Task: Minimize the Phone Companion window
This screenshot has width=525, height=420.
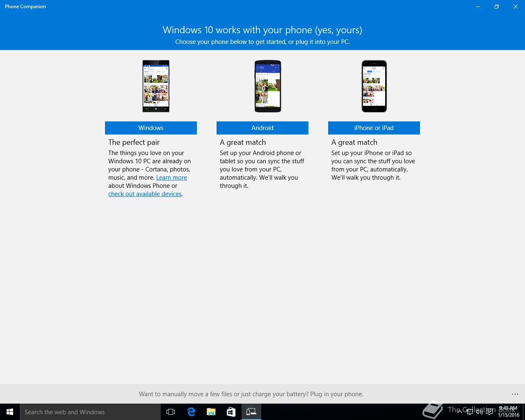Action: 478,7
